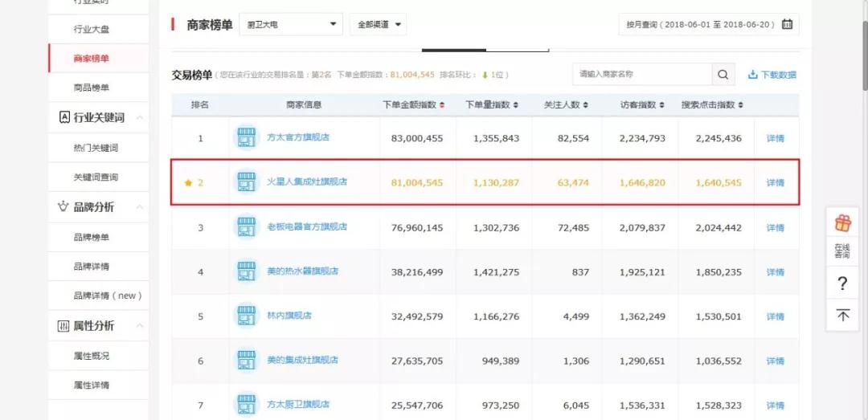Click the search magnifier button
This screenshot has height=420, width=868.
click(x=723, y=74)
